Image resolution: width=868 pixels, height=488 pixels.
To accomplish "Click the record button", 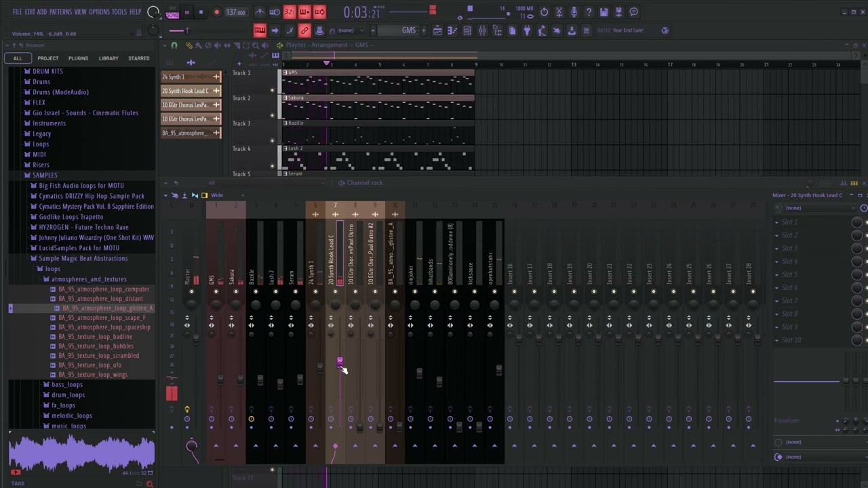I will tap(216, 12).
